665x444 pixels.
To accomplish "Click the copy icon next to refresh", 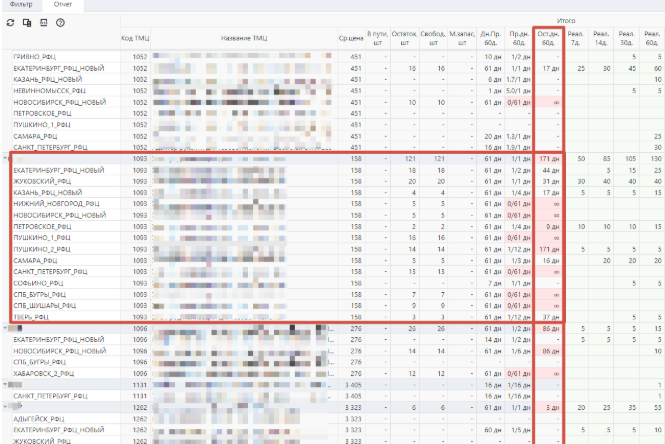I will (27, 22).
